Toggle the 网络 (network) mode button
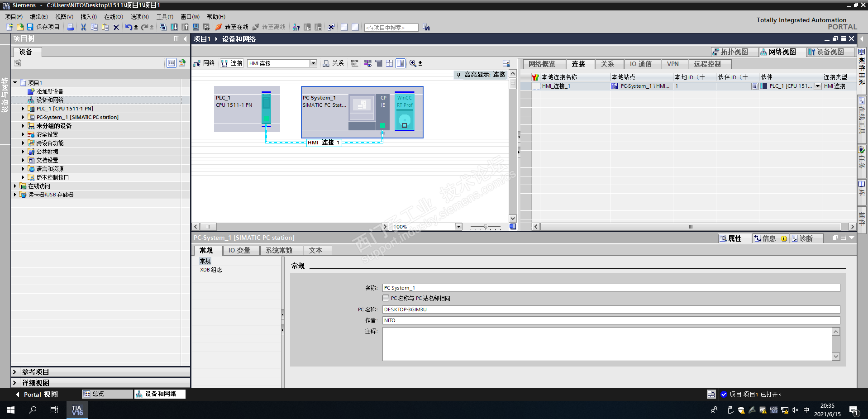868x419 pixels. click(204, 63)
